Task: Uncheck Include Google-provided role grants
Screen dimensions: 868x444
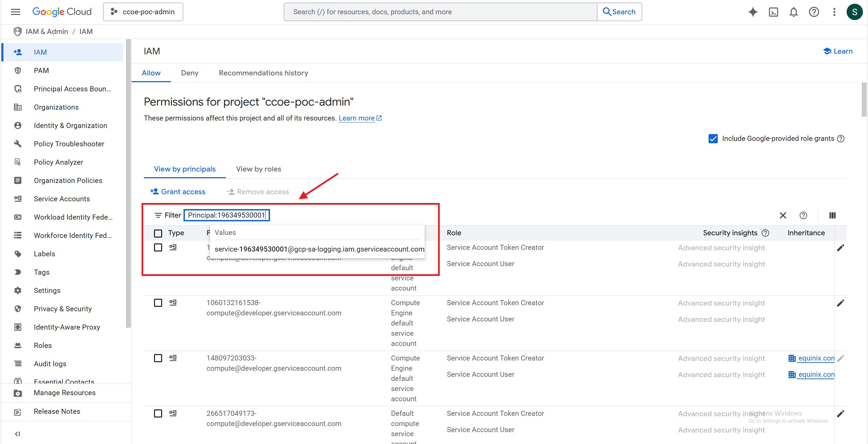Action: [x=713, y=138]
